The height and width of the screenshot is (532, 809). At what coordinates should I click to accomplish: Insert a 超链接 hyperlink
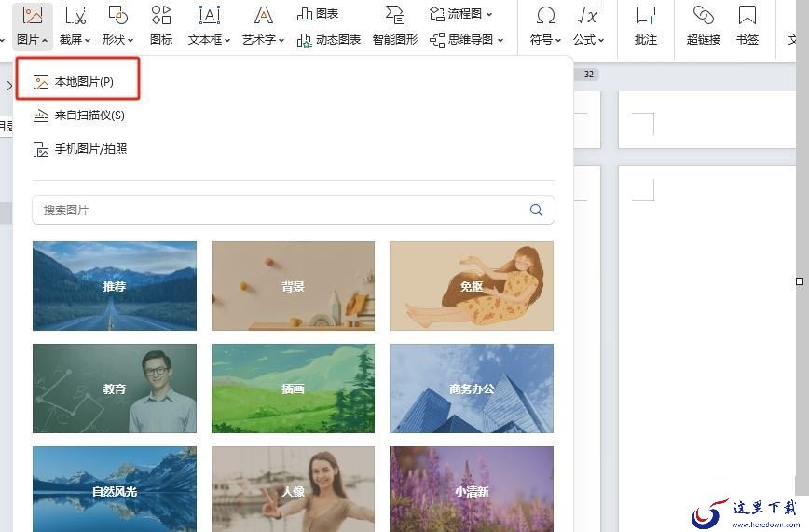[704, 25]
